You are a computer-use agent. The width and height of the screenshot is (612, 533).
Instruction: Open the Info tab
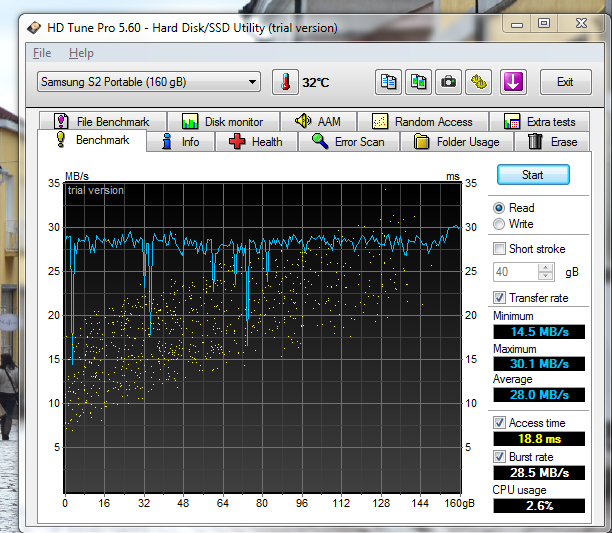pyautogui.click(x=181, y=142)
